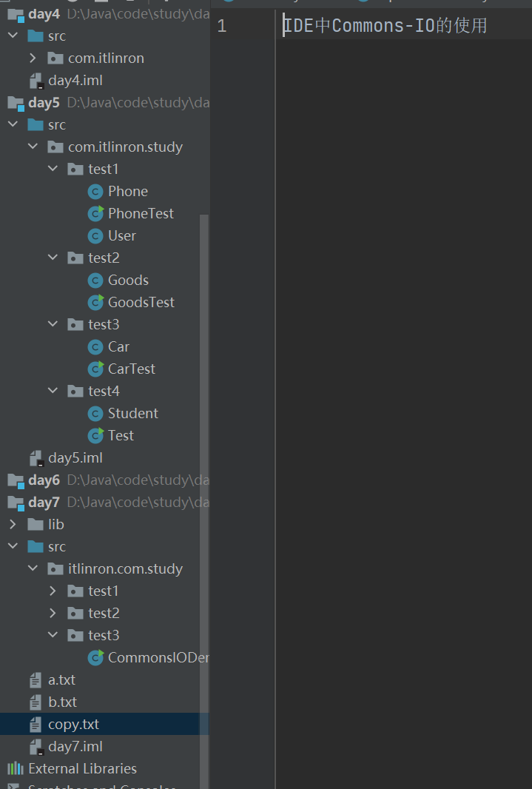Screen dimensions: 532x789
Task: Click line number 1 in the editor gutter
Action: pyautogui.click(x=221, y=25)
